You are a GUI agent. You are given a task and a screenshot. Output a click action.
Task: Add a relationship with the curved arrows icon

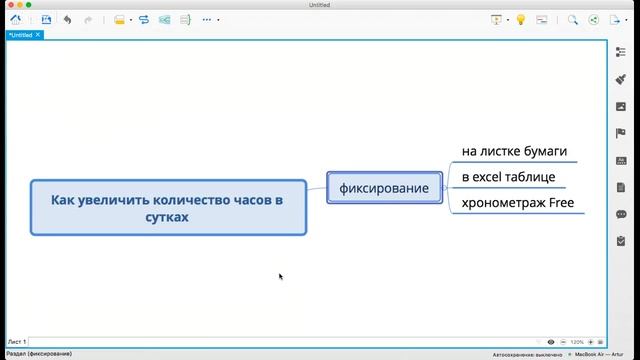point(144,20)
